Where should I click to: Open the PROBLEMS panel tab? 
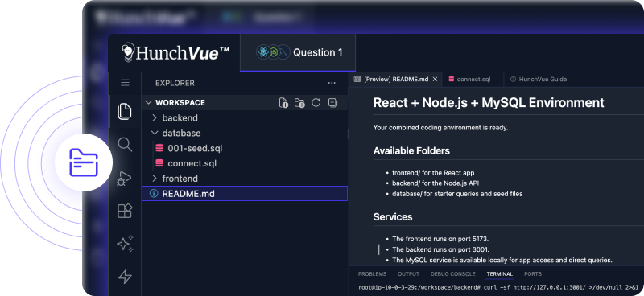click(x=372, y=273)
